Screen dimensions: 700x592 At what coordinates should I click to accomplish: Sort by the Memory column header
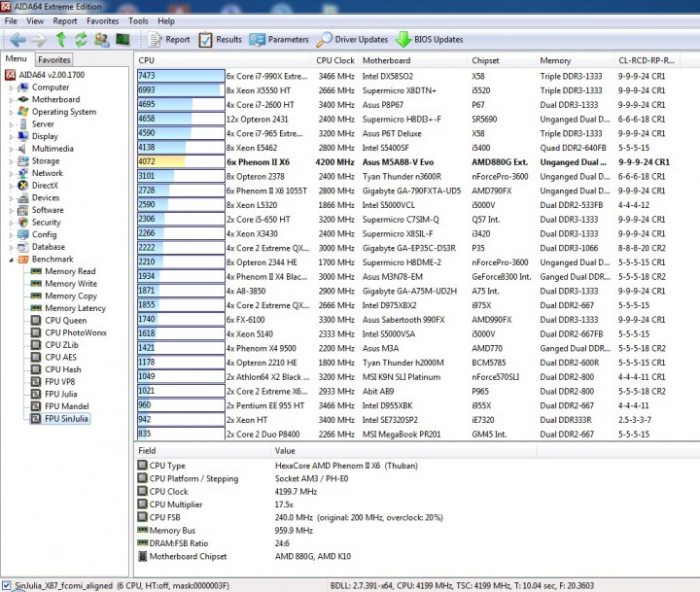(575, 60)
